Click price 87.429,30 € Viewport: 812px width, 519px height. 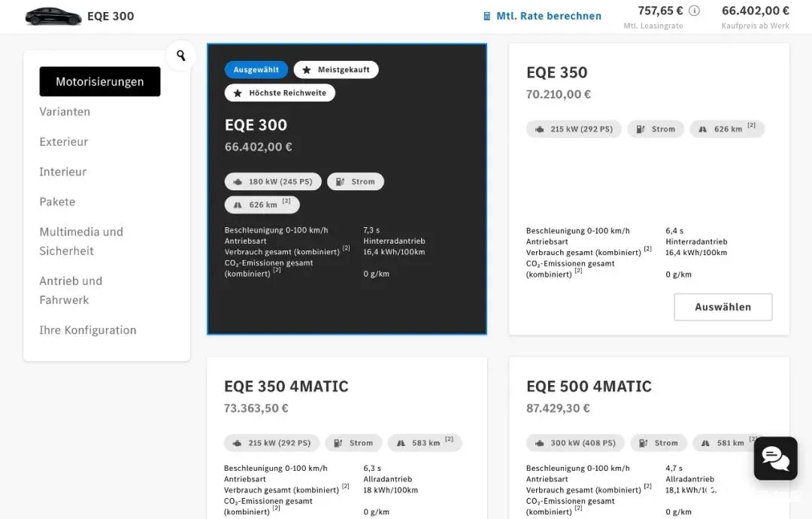coord(558,408)
